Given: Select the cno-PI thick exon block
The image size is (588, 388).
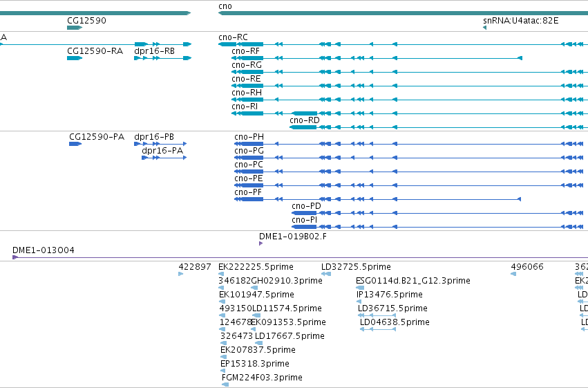Looking at the screenshot, I should pos(304,227).
